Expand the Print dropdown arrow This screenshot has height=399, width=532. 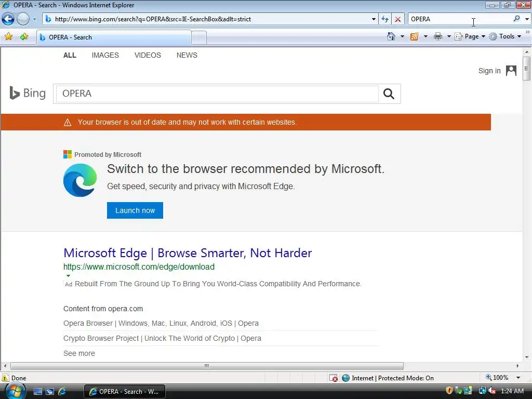pos(448,36)
